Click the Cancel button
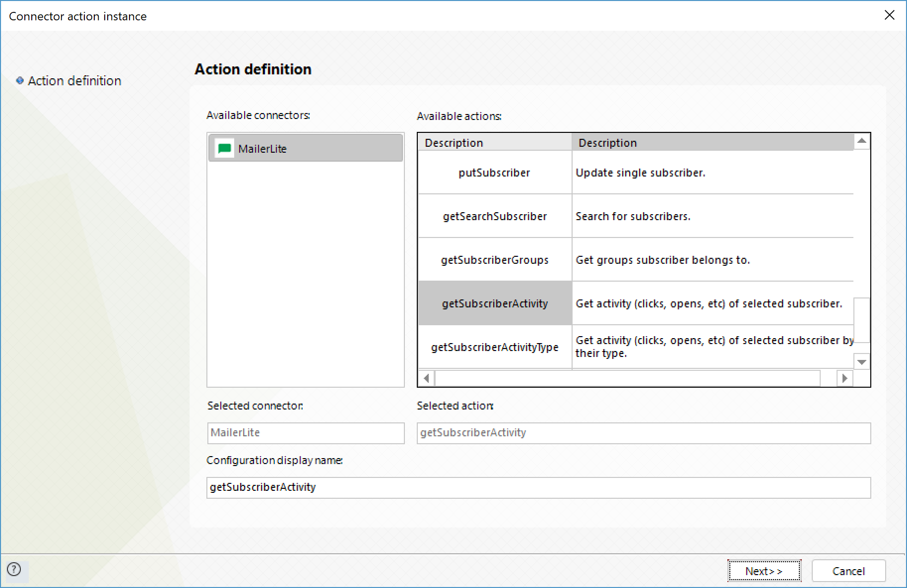 click(x=848, y=571)
